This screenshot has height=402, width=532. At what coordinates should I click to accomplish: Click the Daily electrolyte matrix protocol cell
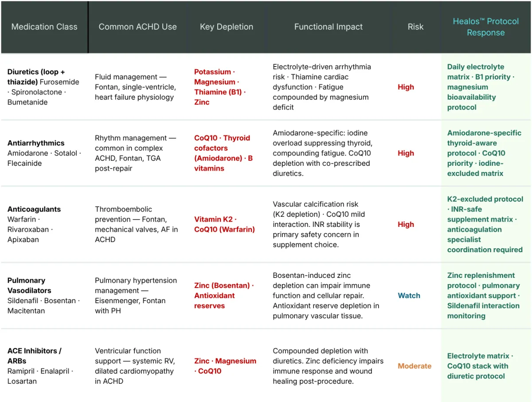click(481, 87)
